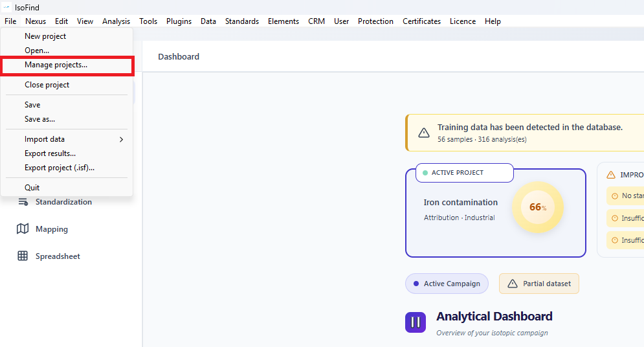Select Import data menu entry
The width and height of the screenshot is (644, 347).
67,139
